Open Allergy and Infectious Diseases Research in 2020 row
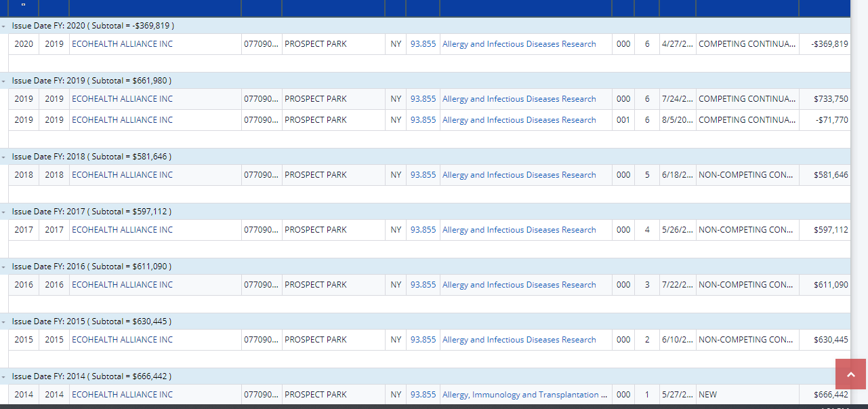The height and width of the screenshot is (409, 868). (519, 44)
